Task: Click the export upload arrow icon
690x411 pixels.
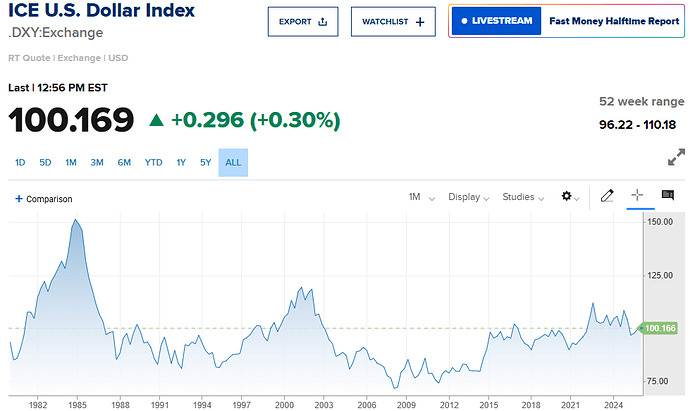Action: [322, 21]
